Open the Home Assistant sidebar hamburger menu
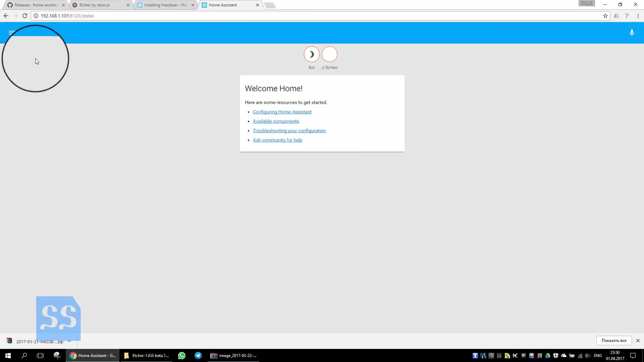The width and height of the screenshot is (644, 362). pos(12,33)
